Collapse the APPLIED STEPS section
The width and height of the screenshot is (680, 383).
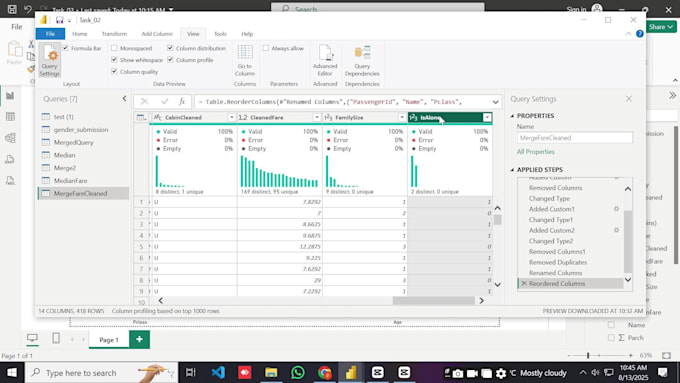(512, 170)
